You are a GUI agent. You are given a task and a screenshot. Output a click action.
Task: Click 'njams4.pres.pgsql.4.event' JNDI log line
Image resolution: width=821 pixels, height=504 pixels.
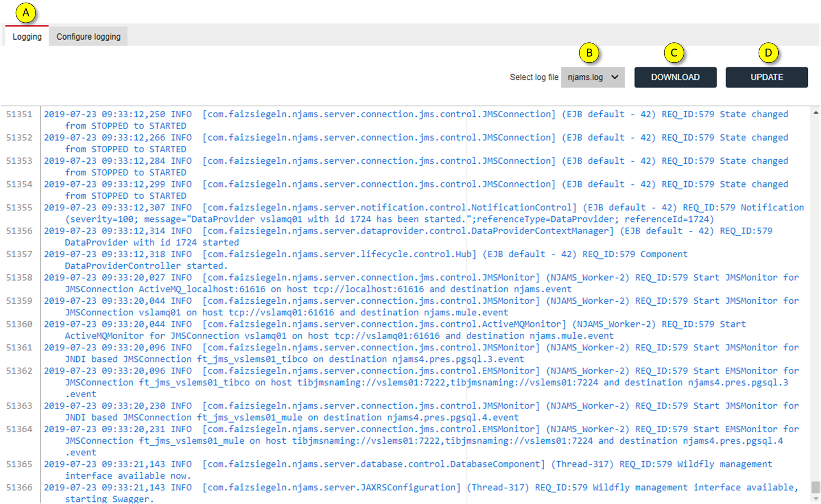click(292, 417)
